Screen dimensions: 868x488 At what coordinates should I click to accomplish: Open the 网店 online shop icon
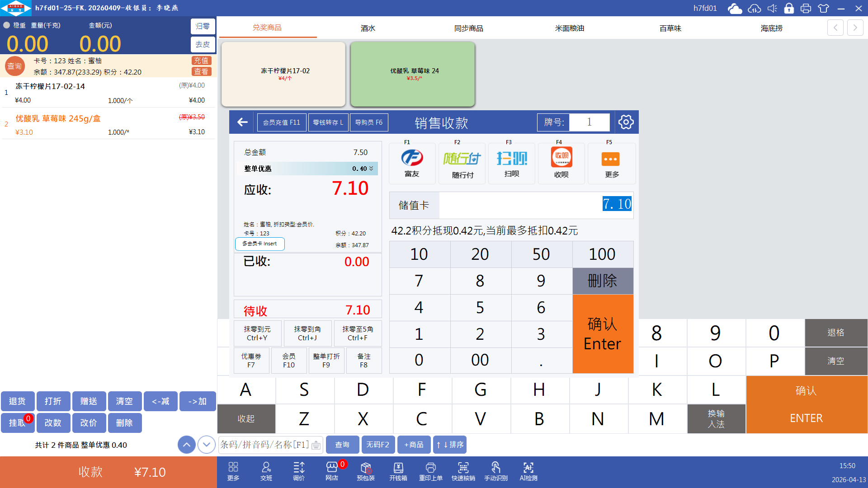(x=331, y=471)
